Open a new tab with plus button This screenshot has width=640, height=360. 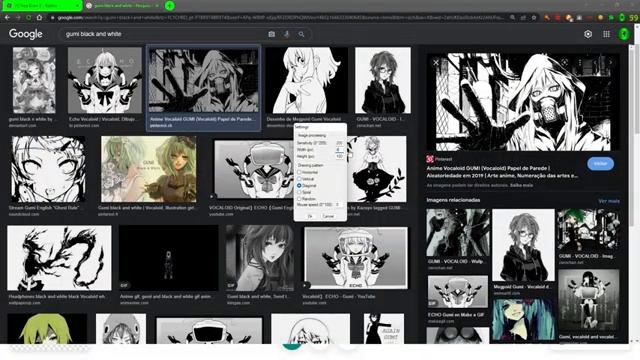[170, 6]
